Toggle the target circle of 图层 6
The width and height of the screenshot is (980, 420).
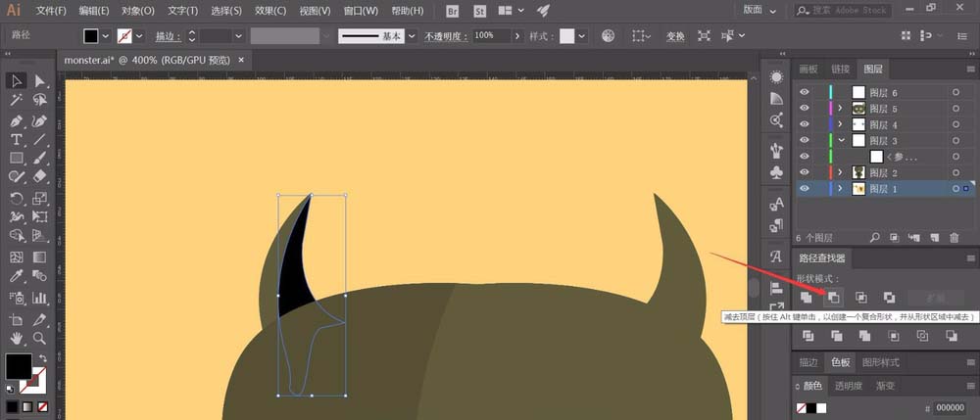point(955,92)
